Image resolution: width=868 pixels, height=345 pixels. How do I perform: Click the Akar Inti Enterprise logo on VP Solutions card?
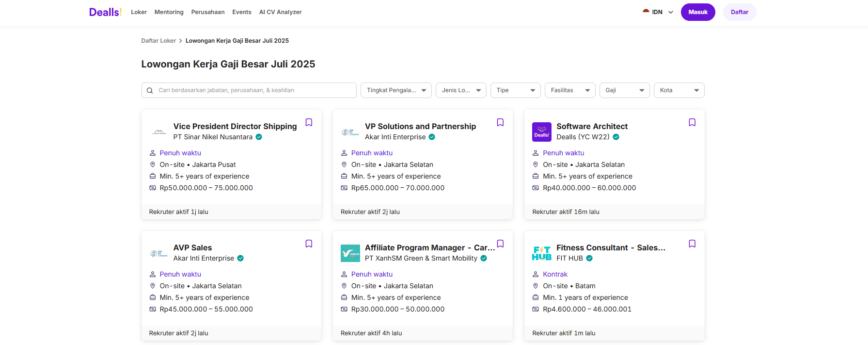point(350,132)
